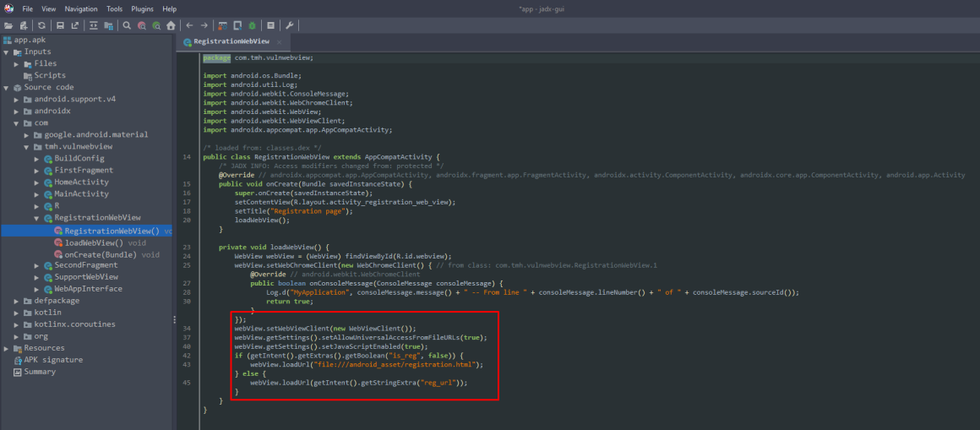
Task: Select app.apk root in the tree
Action: click(x=25, y=40)
